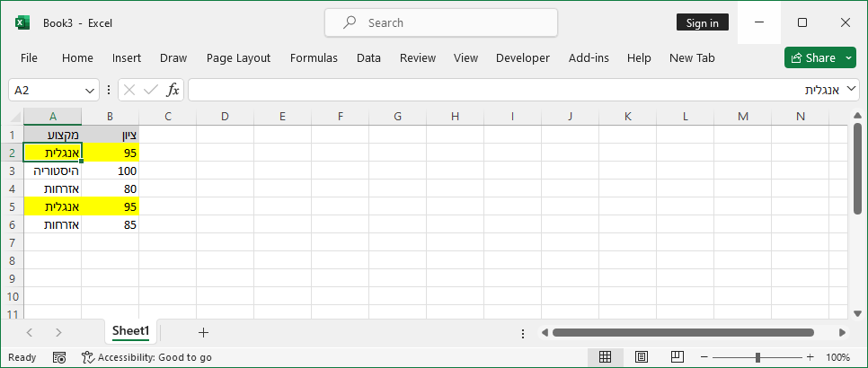Click the macro recording status bar icon

59,357
